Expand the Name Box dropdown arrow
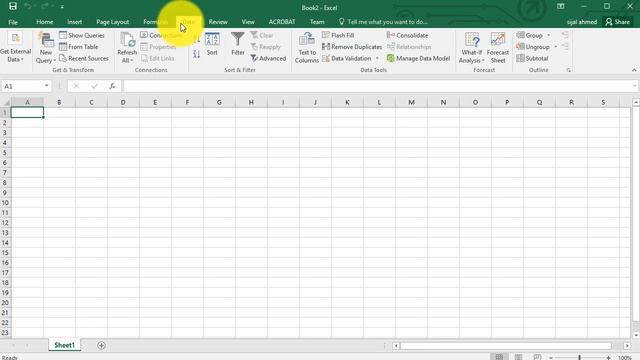Image resolution: width=640 pixels, height=360 pixels. [47, 86]
